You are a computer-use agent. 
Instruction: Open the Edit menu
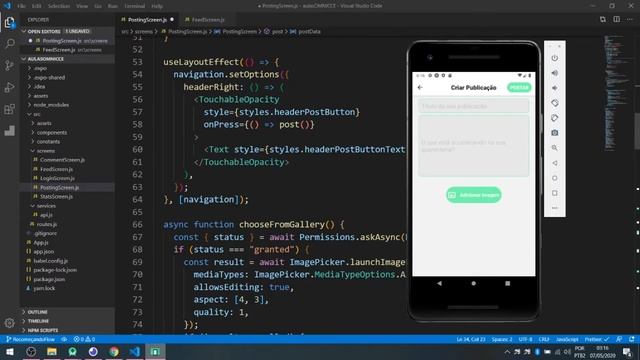[x=37, y=6]
